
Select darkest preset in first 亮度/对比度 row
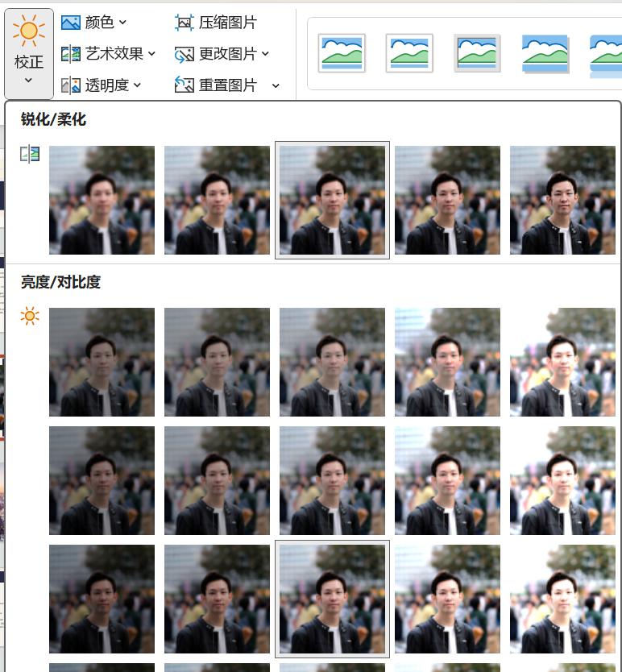coord(102,362)
